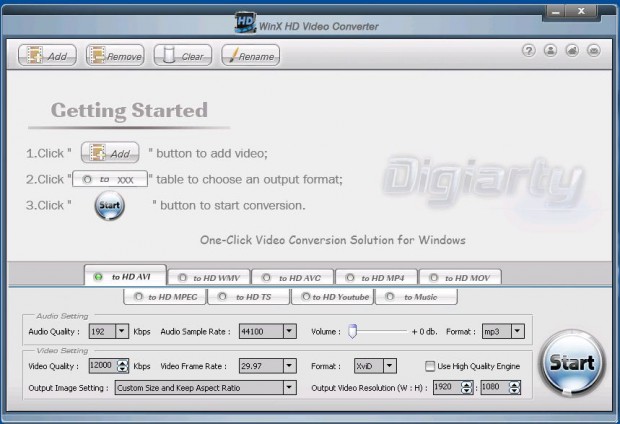Minimize the WinX HD Video Converter window
The height and width of the screenshot is (424, 620).
click(556, 12)
